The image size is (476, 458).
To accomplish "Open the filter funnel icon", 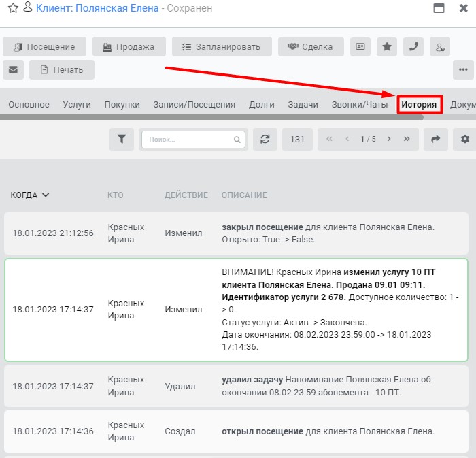I will pyautogui.click(x=122, y=140).
